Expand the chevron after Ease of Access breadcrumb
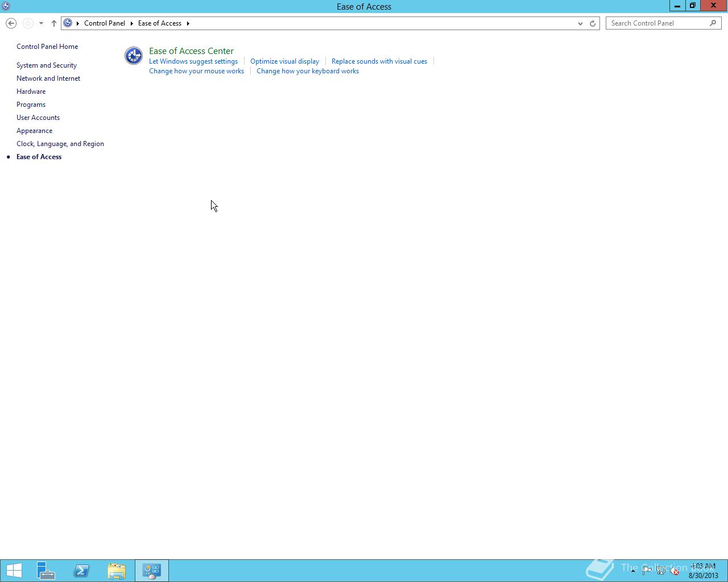The height and width of the screenshot is (582, 728). point(188,23)
